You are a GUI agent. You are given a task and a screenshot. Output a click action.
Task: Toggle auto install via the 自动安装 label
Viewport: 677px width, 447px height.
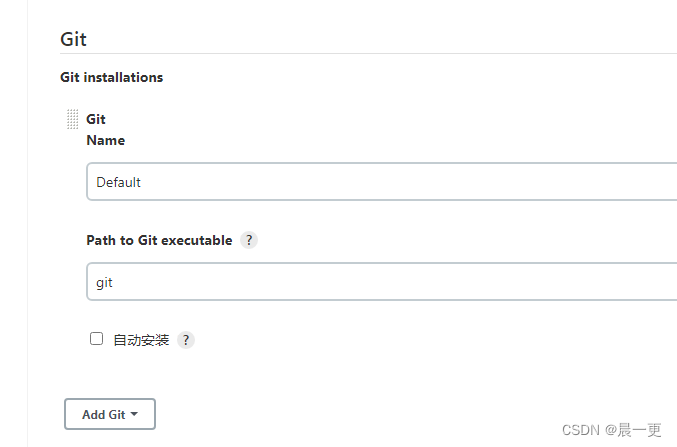click(141, 340)
